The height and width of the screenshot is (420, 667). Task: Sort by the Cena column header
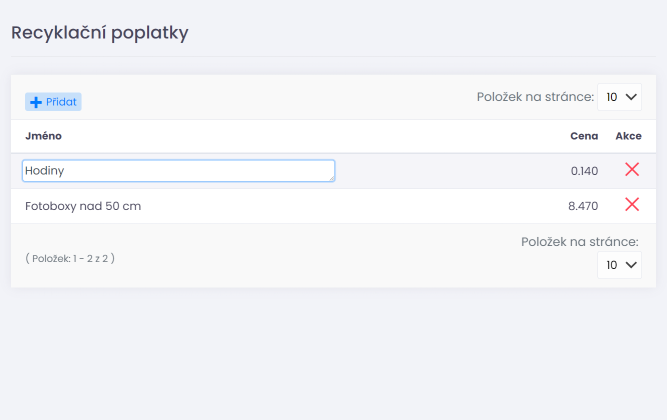pyautogui.click(x=584, y=136)
